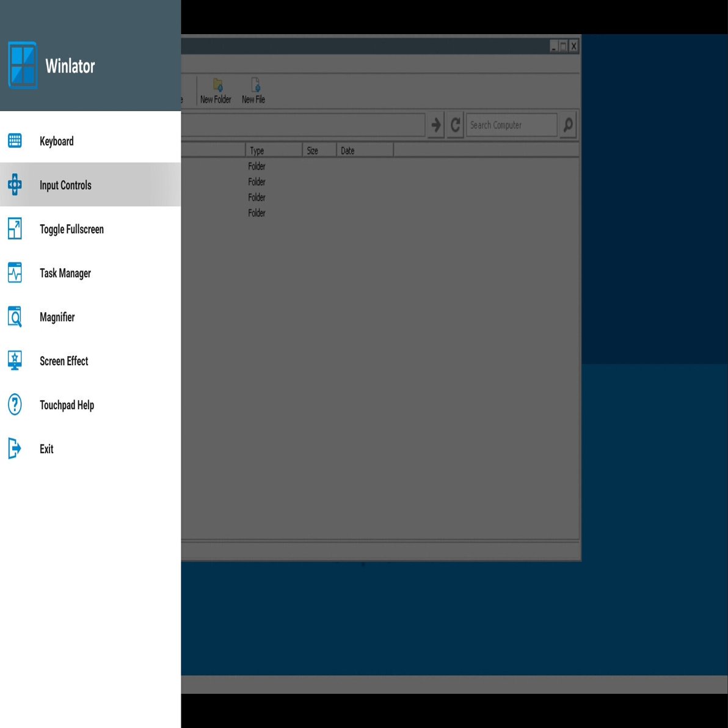Click the Keyboard icon in drawer
Image resolution: width=728 pixels, height=728 pixels.
15,140
